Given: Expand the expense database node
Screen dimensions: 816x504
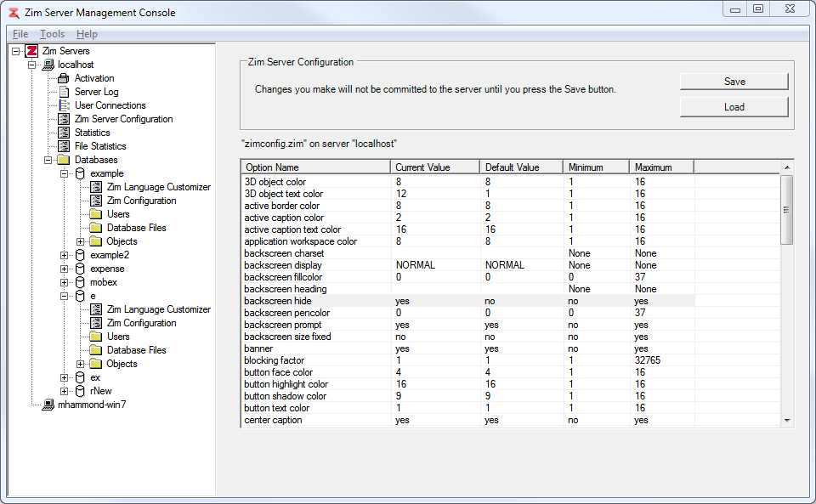Looking at the screenshot, I should point(65,269).
